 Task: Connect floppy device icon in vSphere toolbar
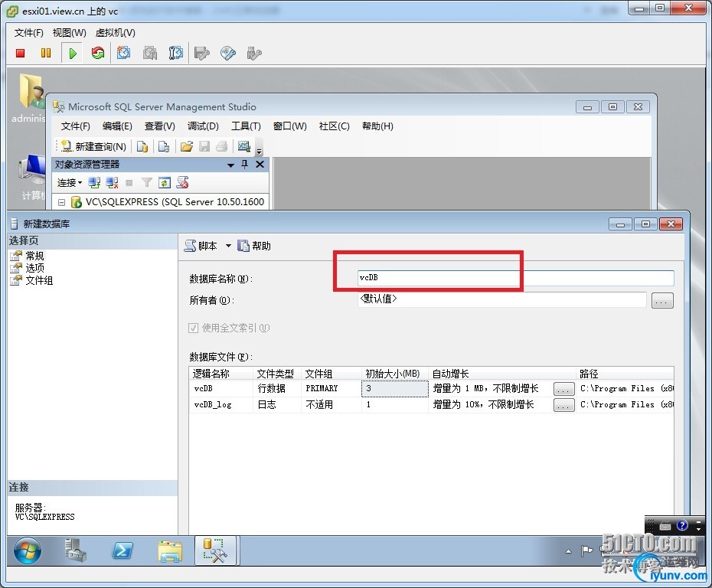tap(201, 53)
